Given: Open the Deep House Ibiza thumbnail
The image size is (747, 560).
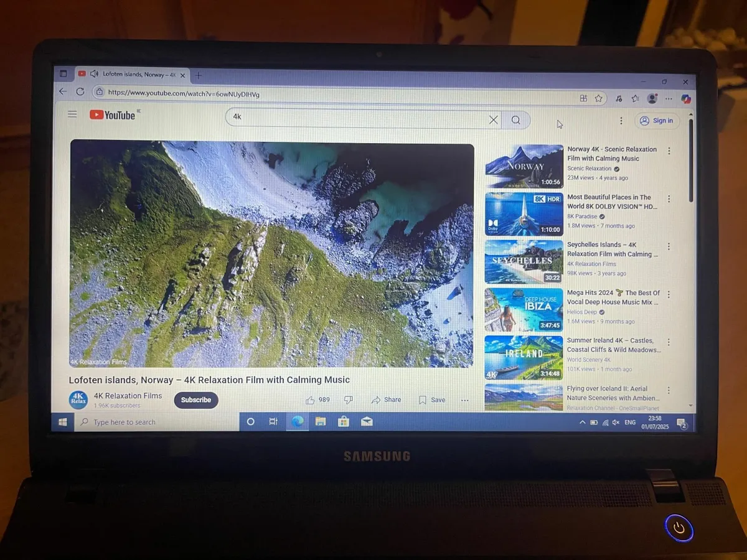Looking at the screenshot, I should [524, 310].
